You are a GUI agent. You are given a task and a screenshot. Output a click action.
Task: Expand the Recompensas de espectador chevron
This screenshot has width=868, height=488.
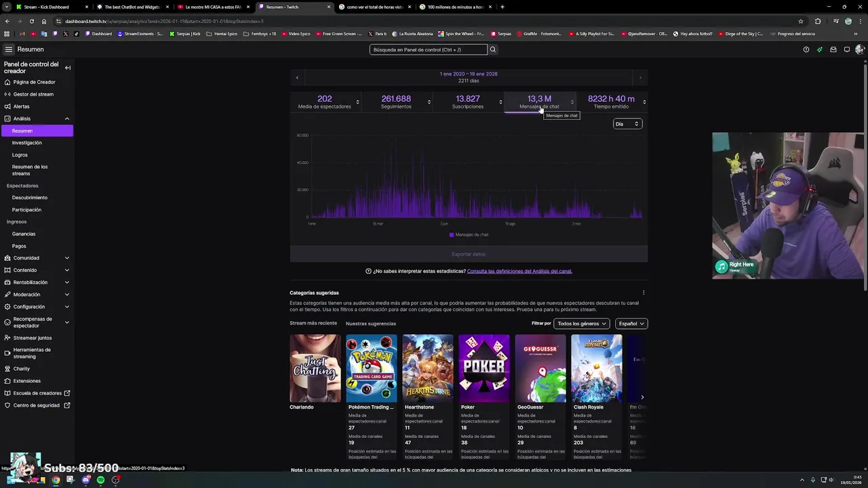click(x=67, y=323)
